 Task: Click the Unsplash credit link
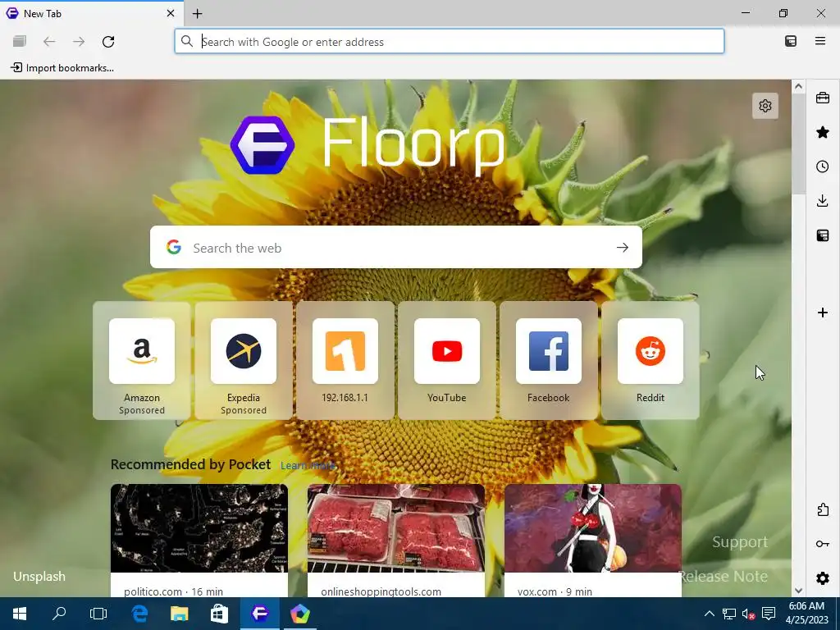point(39,577)
